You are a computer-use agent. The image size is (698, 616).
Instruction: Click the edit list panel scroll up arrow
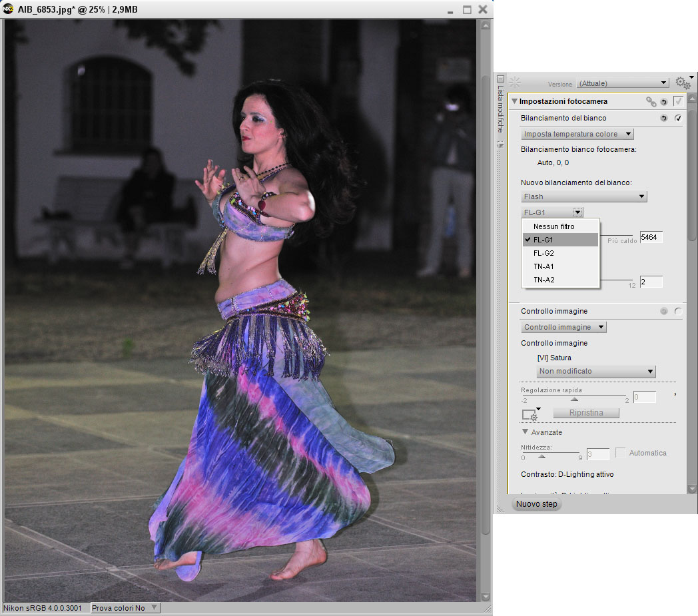click(x=692, y=97)
